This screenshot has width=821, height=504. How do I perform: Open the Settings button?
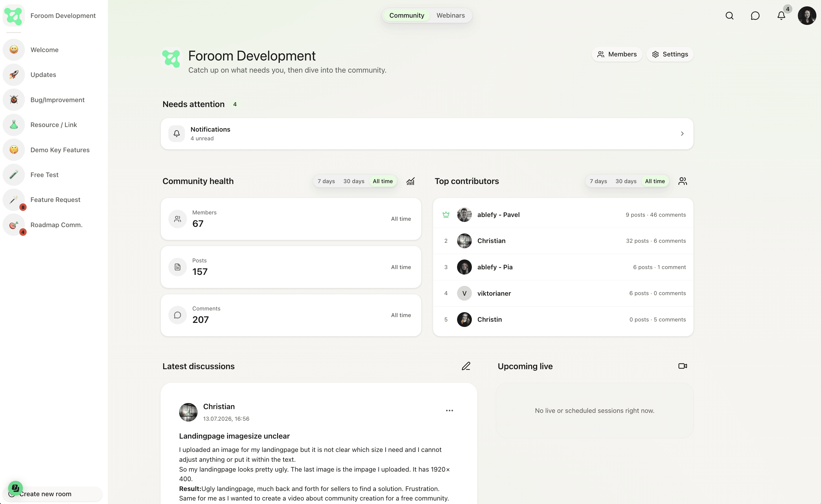click(670, 54)
